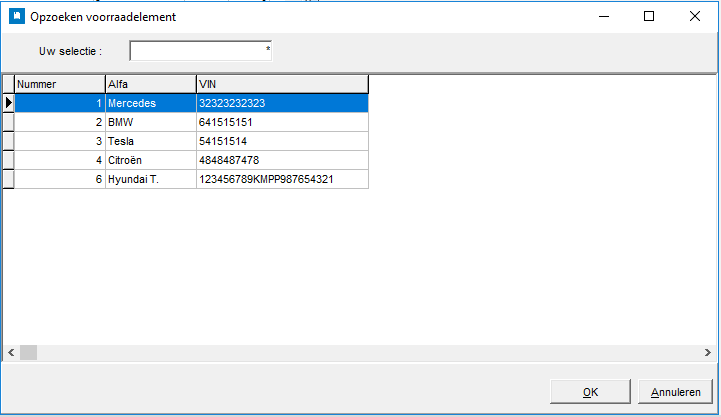Choose the Tesla row
721x417 pixels.
coord(150,141)
